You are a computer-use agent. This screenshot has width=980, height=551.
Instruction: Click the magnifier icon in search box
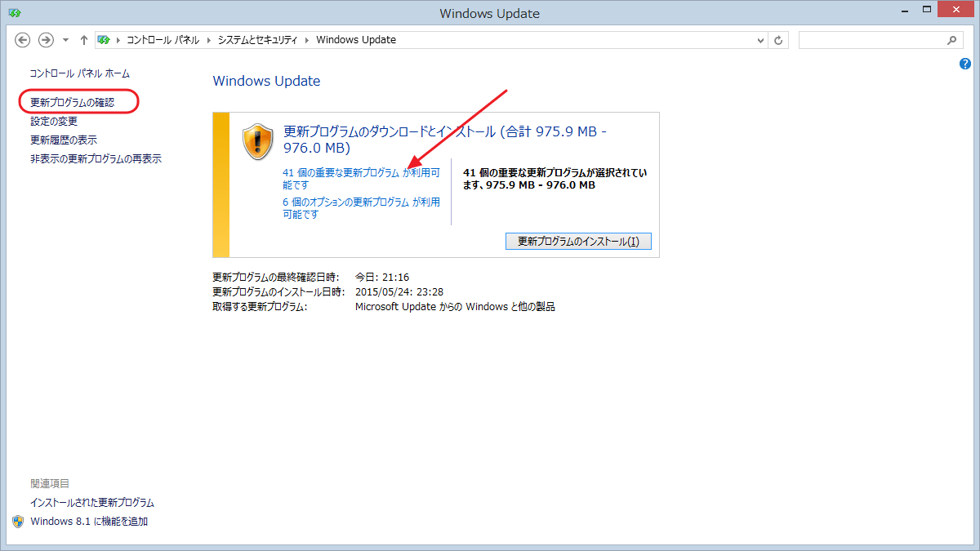coord(951,40)
